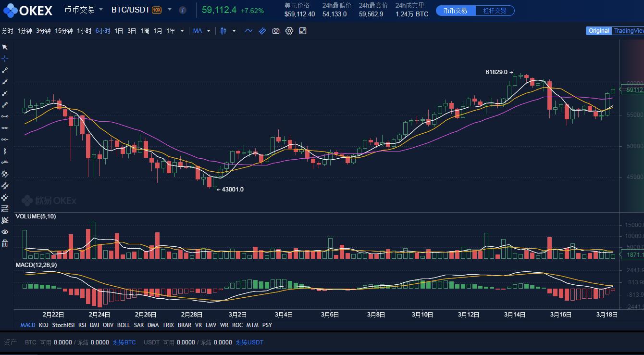The width and height of the screenshot is (644, 355).
Task: Select the 6小时 timeframe
Action: 102,30
